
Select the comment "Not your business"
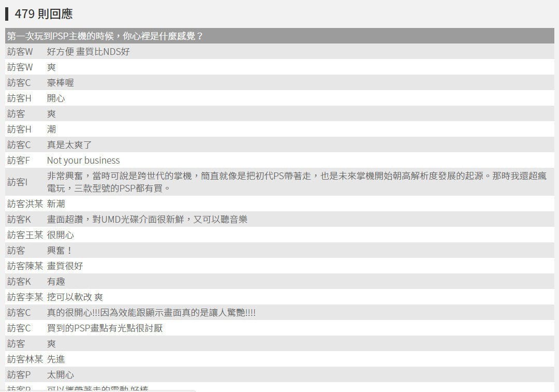pos(83,161)
